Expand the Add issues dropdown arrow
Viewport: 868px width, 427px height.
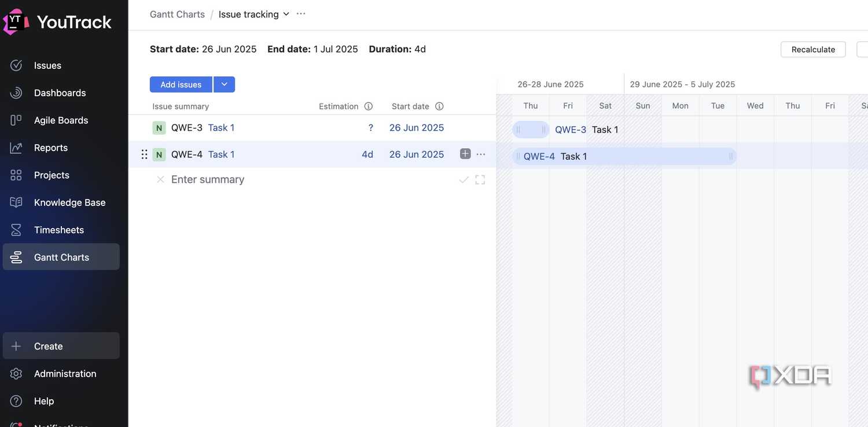click(x=225, y=84)
